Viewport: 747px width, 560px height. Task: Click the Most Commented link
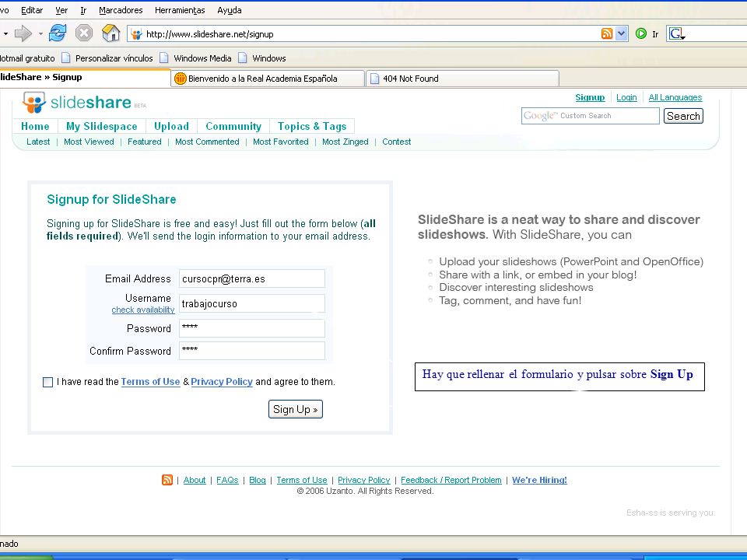[x=207, y=142]
